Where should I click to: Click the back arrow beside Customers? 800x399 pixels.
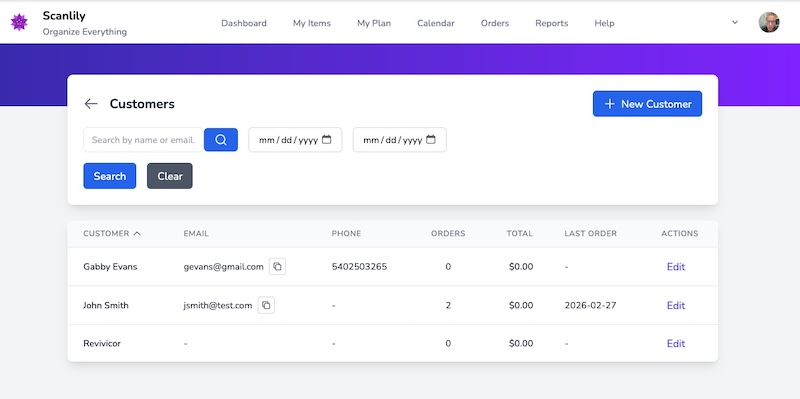point(91,104)
